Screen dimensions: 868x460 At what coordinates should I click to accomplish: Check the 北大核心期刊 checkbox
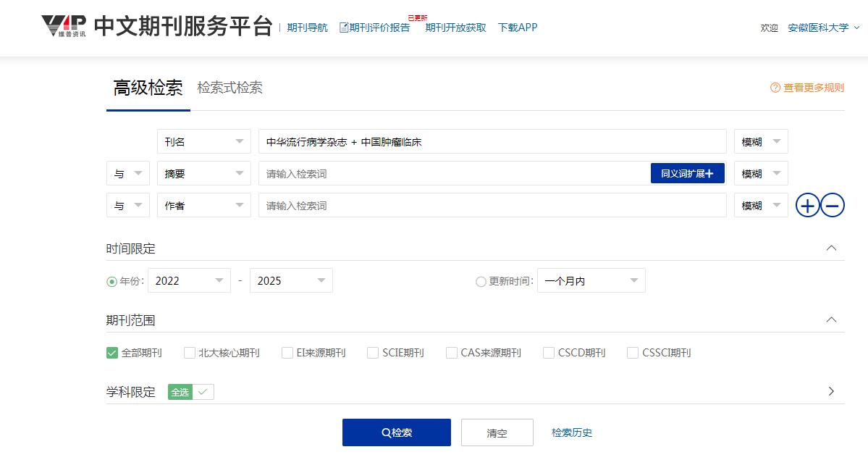190,353
